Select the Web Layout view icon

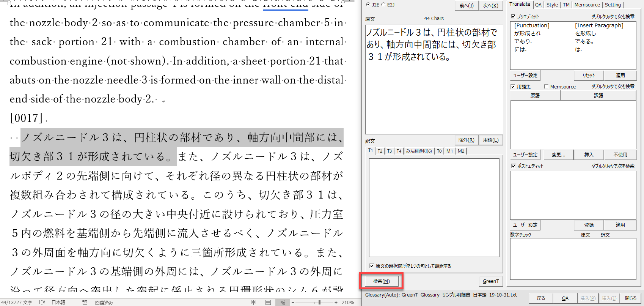tap(282, 302)
